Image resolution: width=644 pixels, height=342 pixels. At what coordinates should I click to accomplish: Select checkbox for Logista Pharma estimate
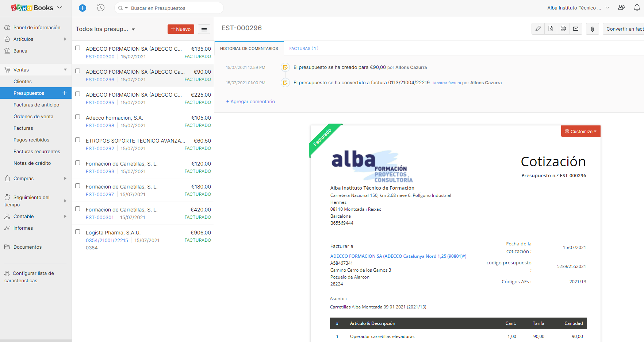coord(77,232)
